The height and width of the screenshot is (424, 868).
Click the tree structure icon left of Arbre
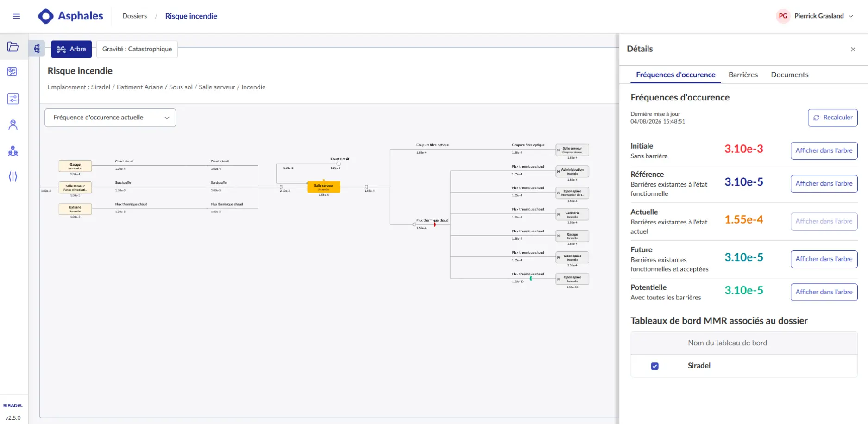[37, 49]
